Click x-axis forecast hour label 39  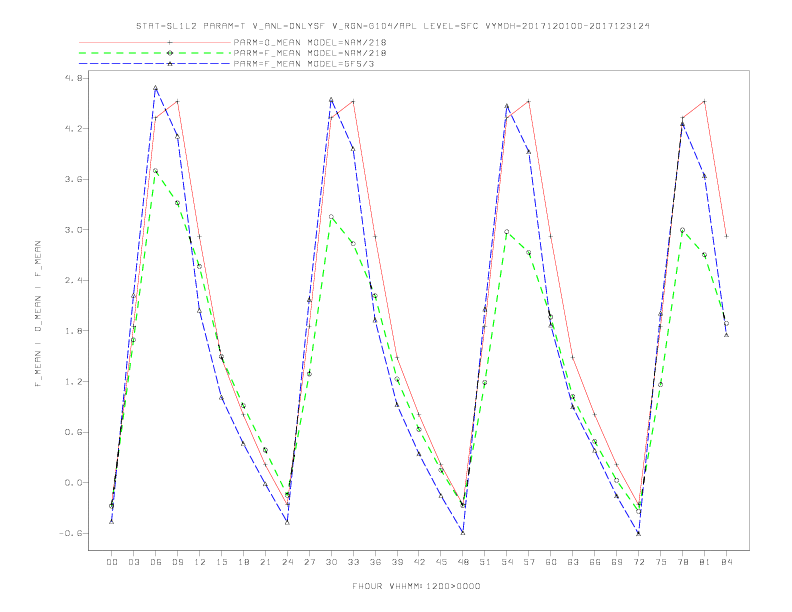click(x=397, y=562)
